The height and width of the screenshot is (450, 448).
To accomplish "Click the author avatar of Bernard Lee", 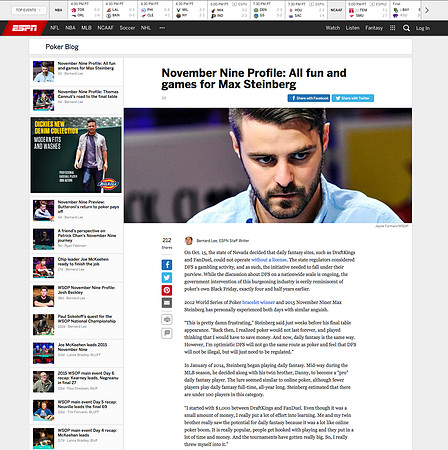I will pos(189,240).
